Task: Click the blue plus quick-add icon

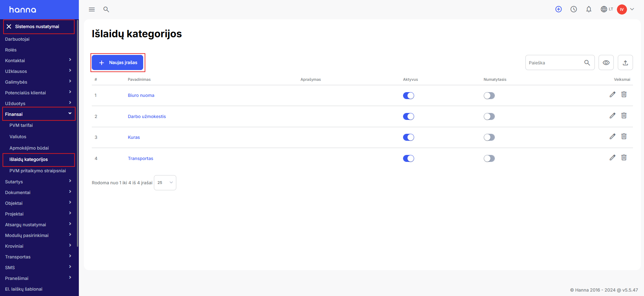Action: [x=559, y=9]
